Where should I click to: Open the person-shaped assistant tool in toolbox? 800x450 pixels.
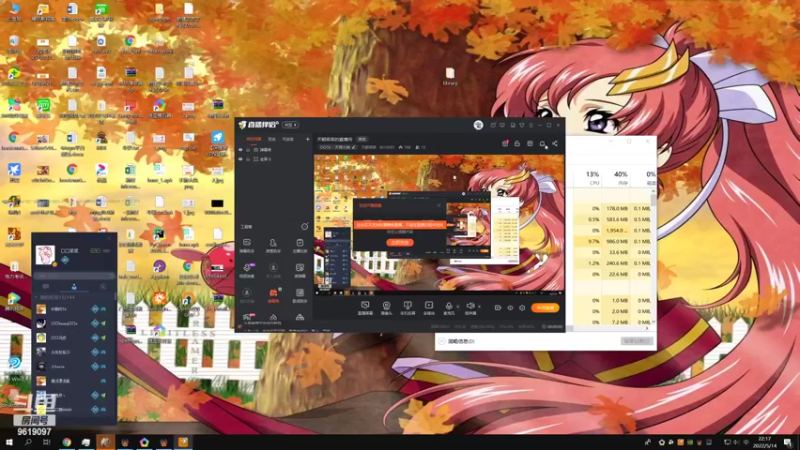(273, 245)
